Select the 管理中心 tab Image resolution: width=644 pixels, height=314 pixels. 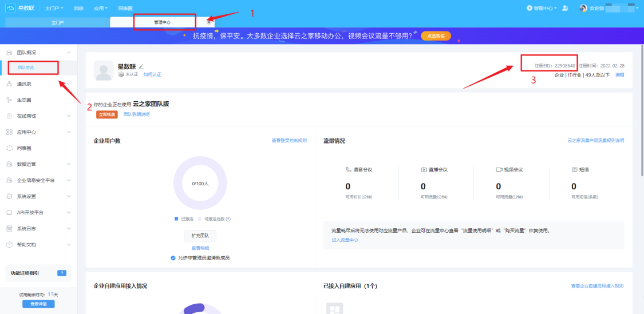[x=162, y=22]
